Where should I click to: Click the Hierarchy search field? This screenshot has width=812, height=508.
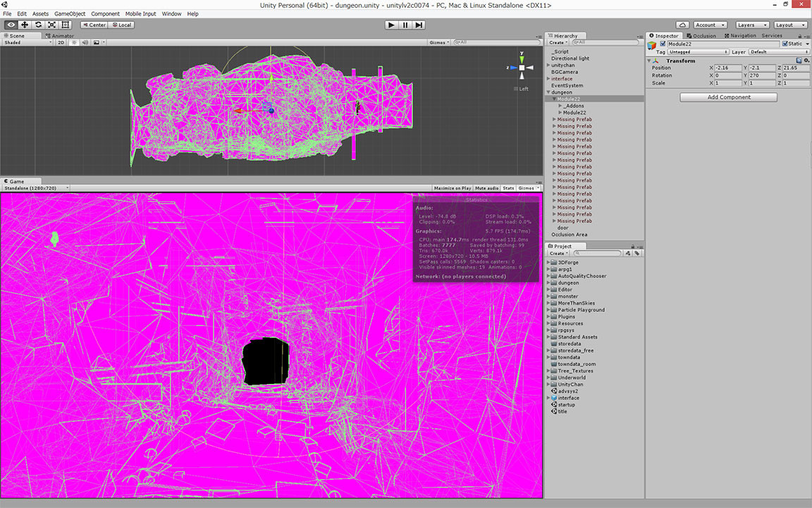coord(604,42)
